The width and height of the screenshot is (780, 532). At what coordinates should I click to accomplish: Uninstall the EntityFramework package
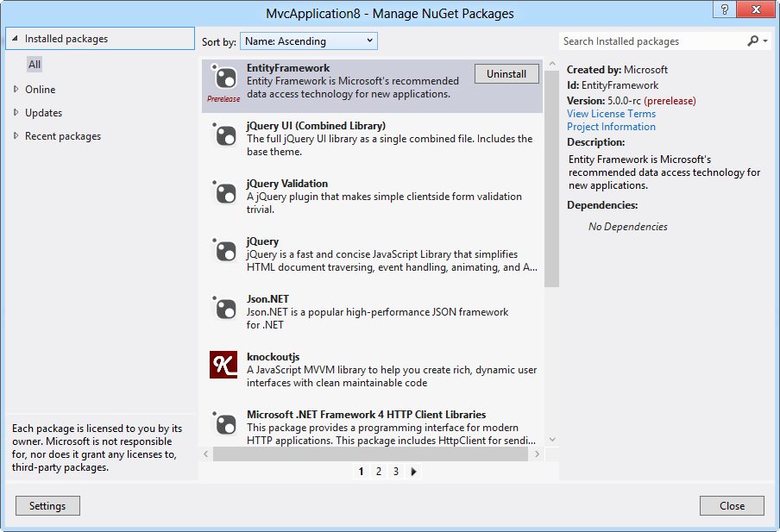[506, 73]
